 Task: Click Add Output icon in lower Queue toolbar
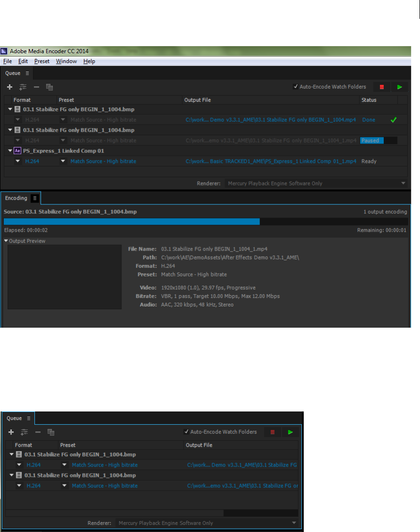(24, 432)
